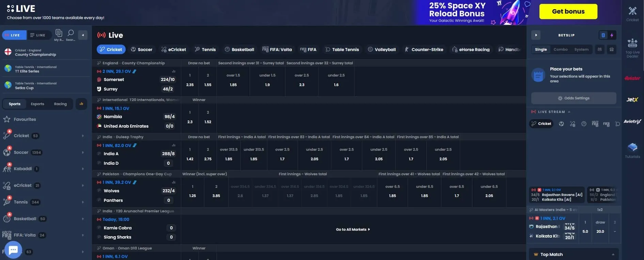Switch to Combo betslip tab
644x260 pixels.
click(x=560, y=49)
